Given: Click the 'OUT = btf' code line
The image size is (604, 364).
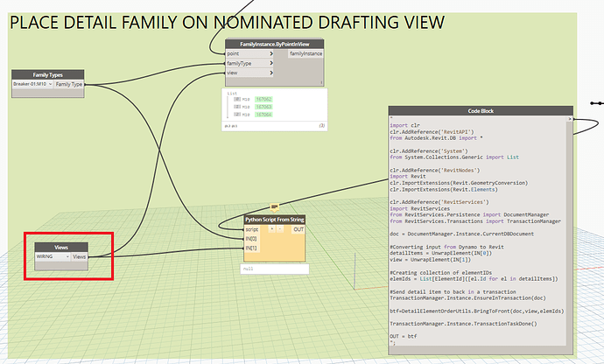Looking at the screenshot, I should (404, 336).
